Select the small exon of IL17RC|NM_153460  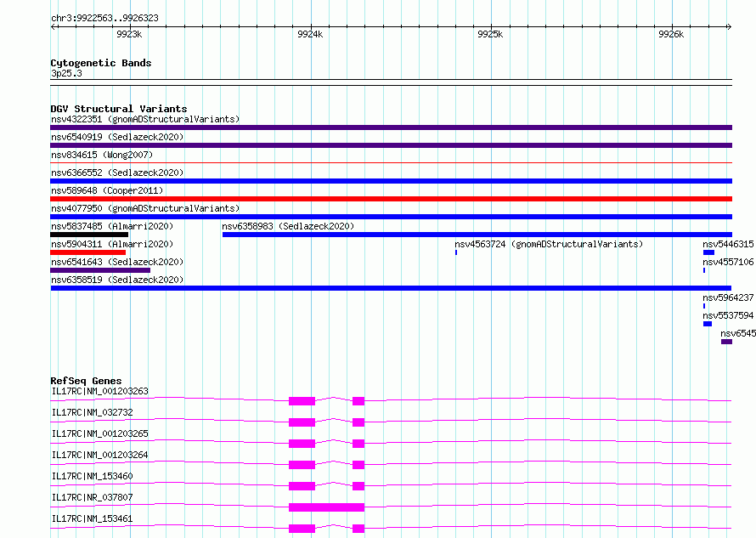pos(358,486)
